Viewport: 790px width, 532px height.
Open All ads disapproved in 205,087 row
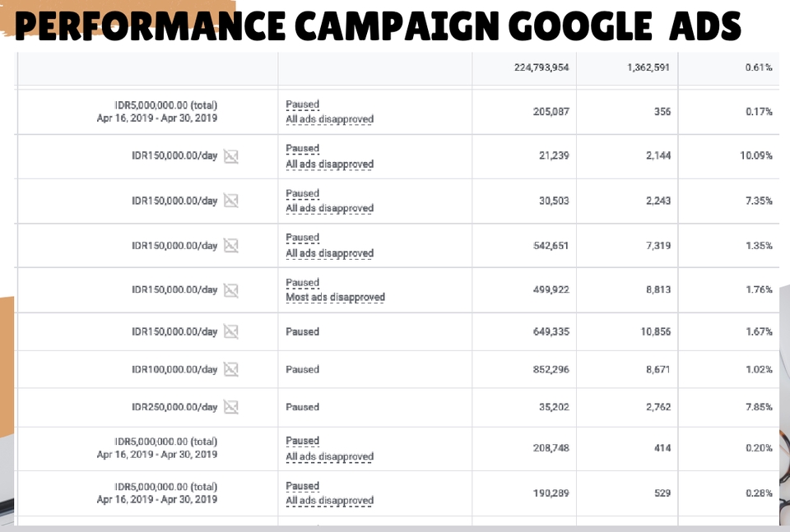coord(329,119)
